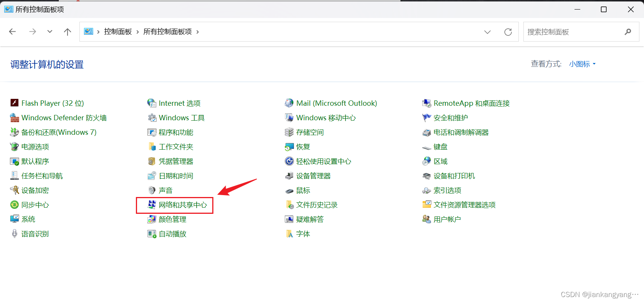Click the 电源选项 power icon
644x302 pixels.
(15, 146)
